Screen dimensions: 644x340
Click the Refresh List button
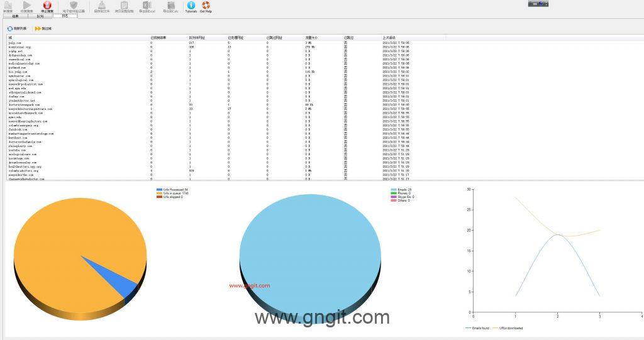[x=17, y=29]
